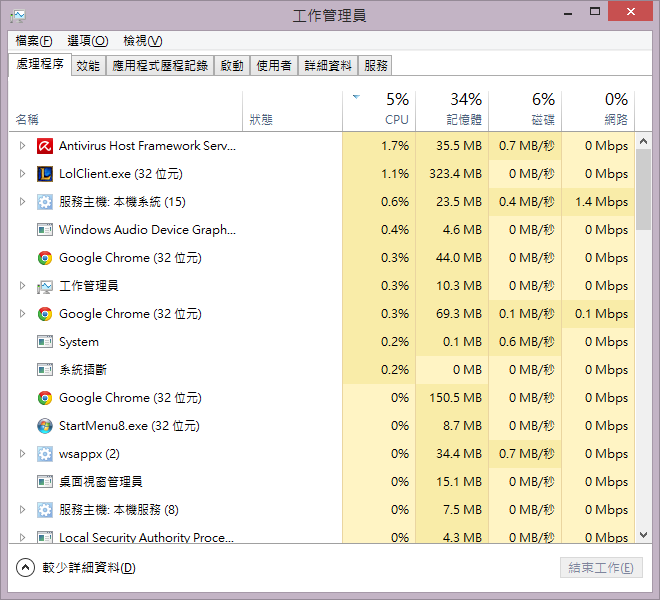660x600 pixels.
Task: Expand Google Chrome row using 69.3 MB
Action: coord(23,314)
